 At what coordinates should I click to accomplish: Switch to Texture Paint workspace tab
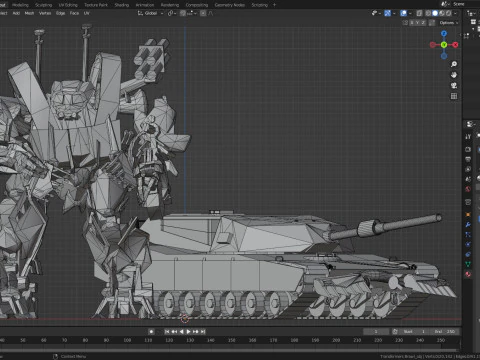[96, 5]
